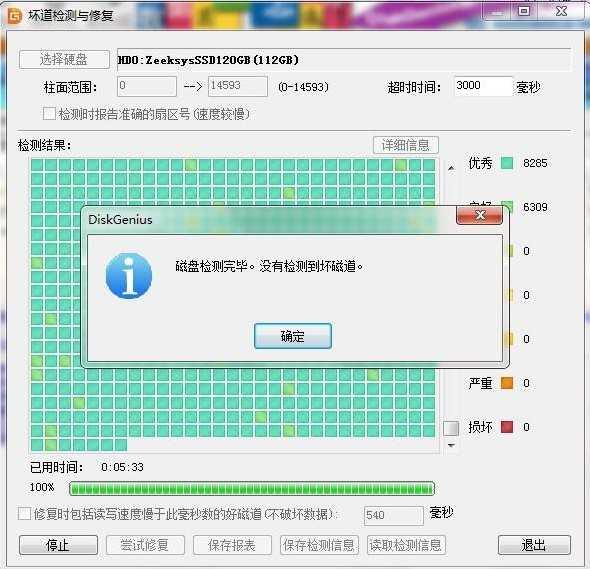Click the 尝试修复 button
The height and width of the screenshot is (569, 590).
[x=145, y=545]
